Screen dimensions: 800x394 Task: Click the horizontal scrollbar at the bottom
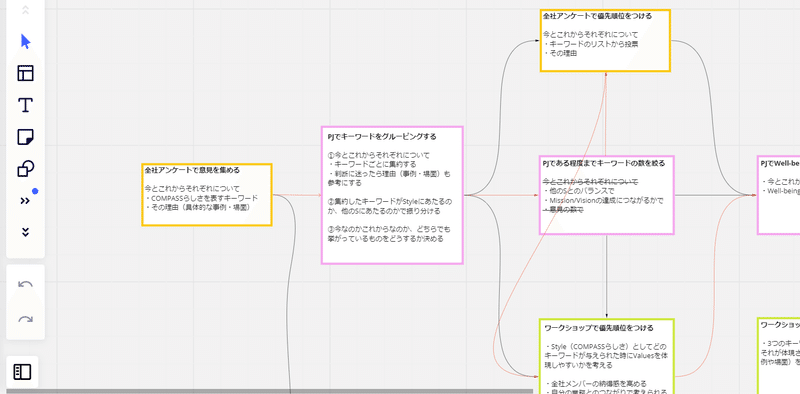click(269, 391)
